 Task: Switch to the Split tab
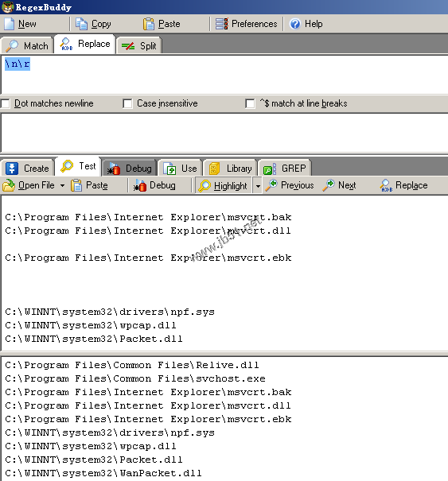[x=139, y=46]
